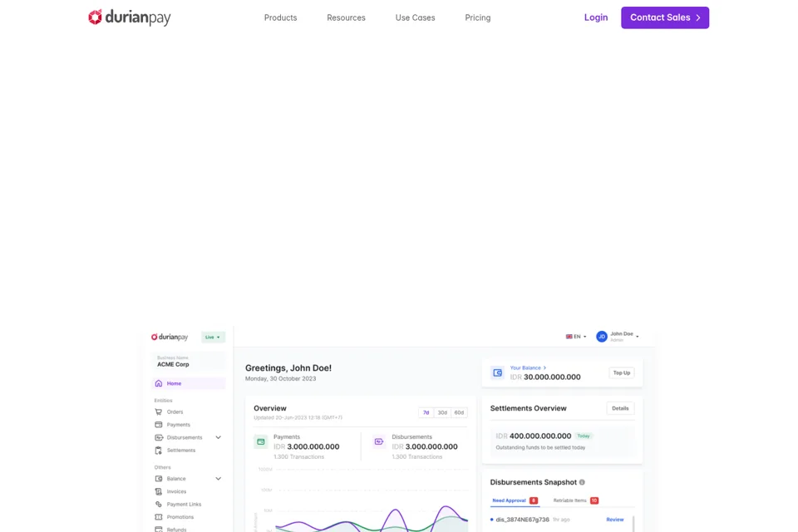
Task: Click the Invoices icon in sidebar
Action: (x=158, y=491)
